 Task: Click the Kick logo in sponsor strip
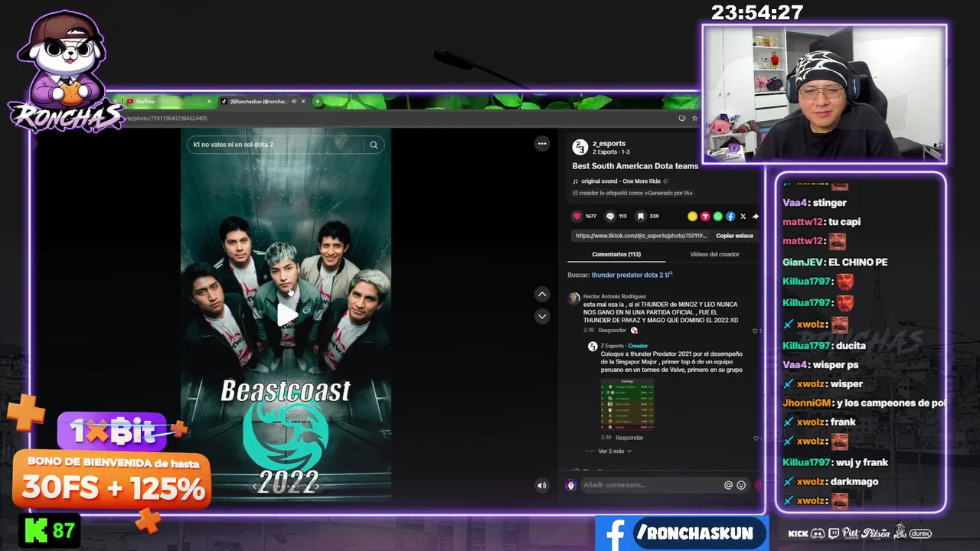pyautogui.click(x=798, y=533)
